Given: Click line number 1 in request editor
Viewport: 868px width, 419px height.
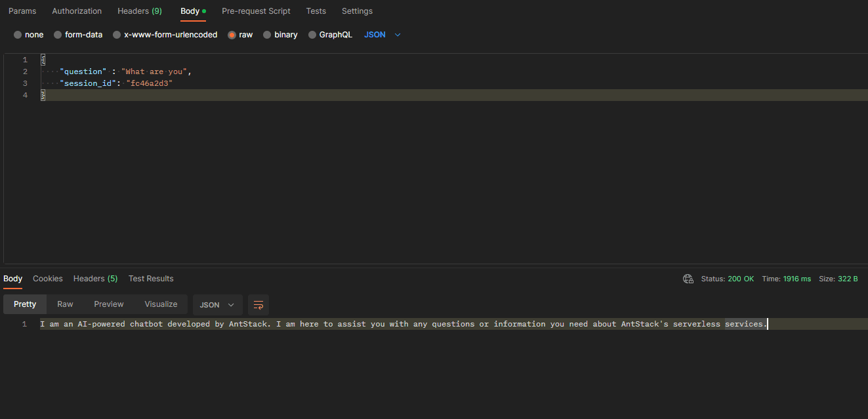Looking at the screenshot, I should tap(25, 60).
